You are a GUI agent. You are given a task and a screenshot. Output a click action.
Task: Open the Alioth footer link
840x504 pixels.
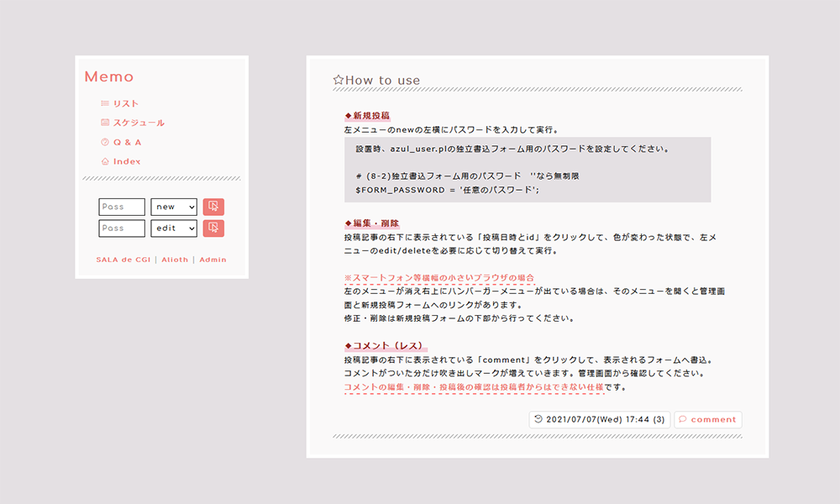pyautogui.click(x=175, y=260)
